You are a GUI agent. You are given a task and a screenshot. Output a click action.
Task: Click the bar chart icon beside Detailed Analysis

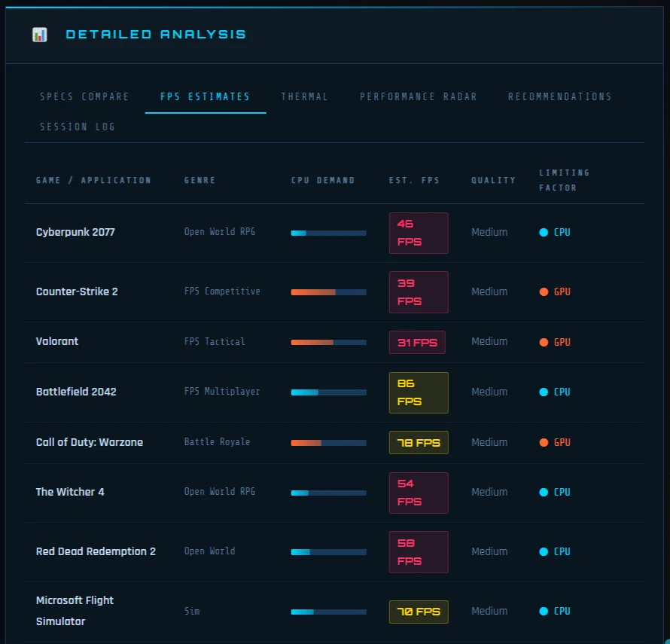point(40,35)
